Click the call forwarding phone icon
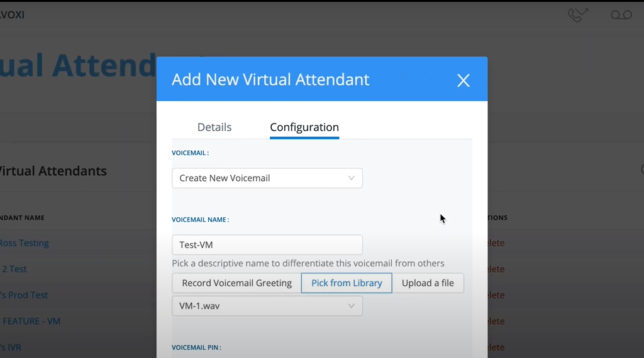This screenshot has width=644, height=358. 577,15
